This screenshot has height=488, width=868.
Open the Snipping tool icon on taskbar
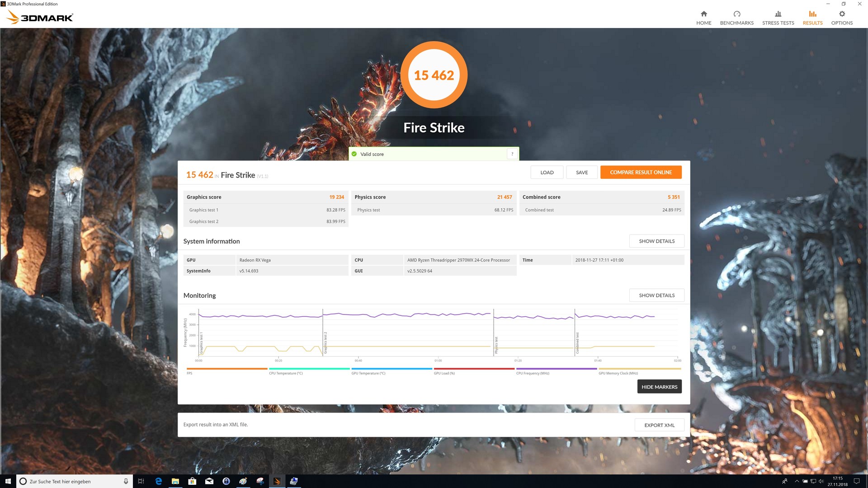[x=260, y=481]
